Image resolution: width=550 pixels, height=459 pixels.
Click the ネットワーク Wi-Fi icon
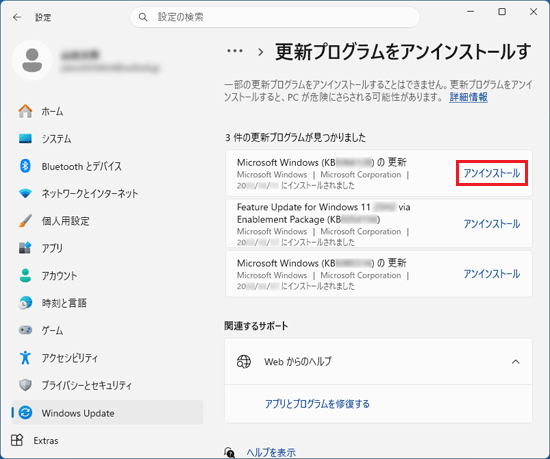25,193
